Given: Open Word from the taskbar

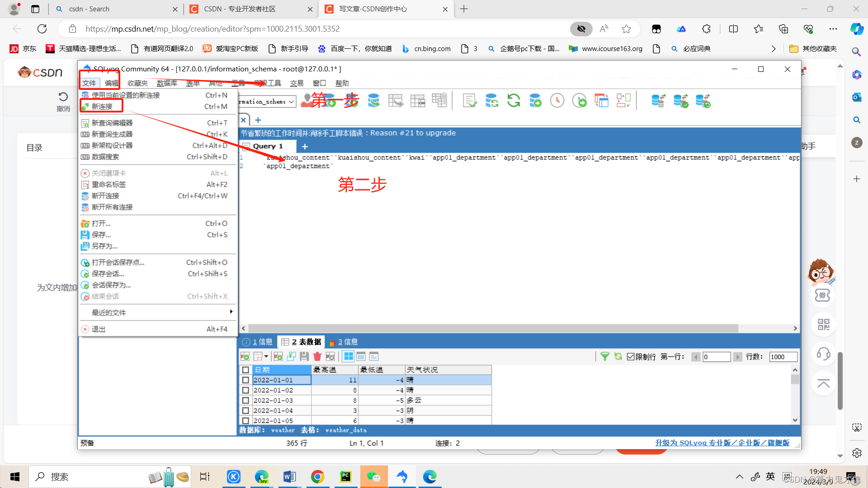Looking at the screenshot, I should [x=290, y=476].
